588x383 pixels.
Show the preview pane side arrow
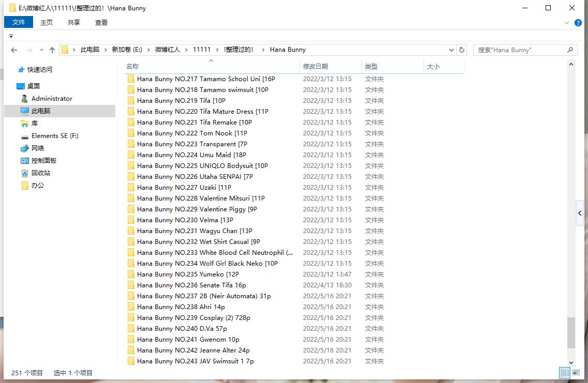pyautogui.click(x=580, y=213)
